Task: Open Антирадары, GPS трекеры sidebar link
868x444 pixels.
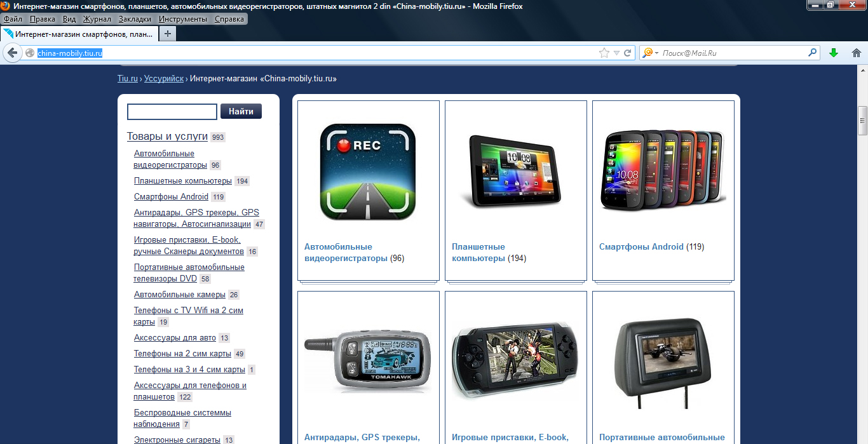Action: pos(196,219)
